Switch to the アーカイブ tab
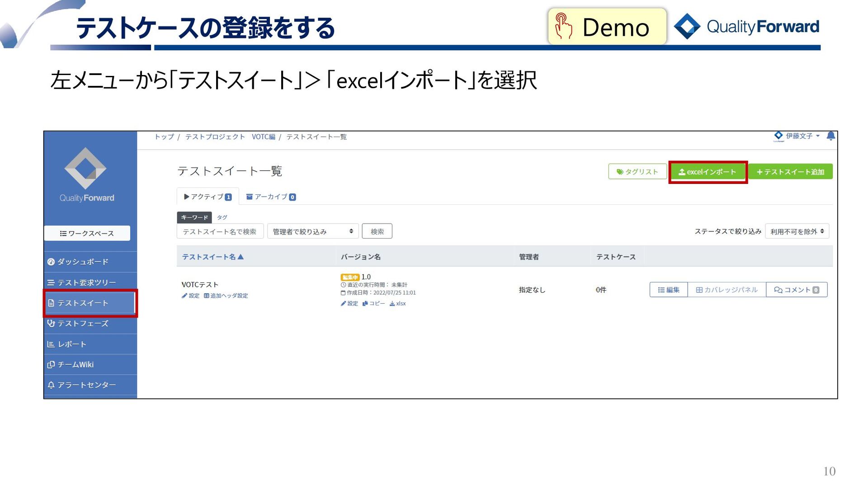868x488 pixels. click(271, 197)
